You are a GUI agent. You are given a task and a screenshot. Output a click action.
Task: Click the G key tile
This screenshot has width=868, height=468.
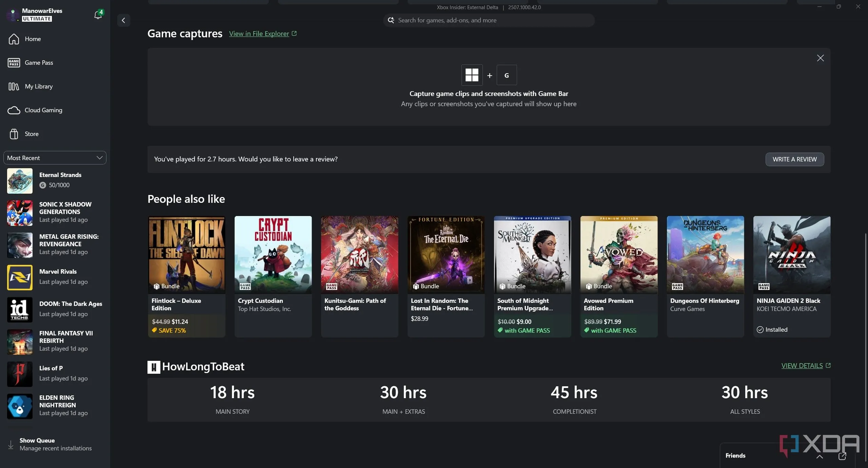click(507, 75)
